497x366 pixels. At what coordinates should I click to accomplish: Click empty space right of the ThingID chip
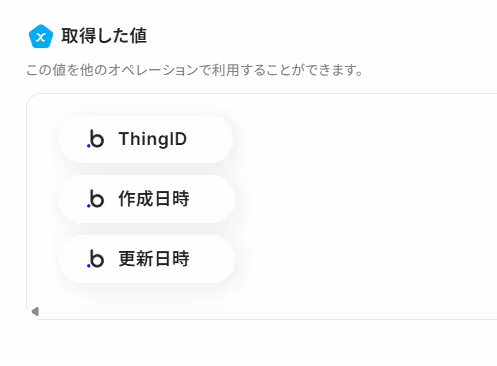coord(363,139)
